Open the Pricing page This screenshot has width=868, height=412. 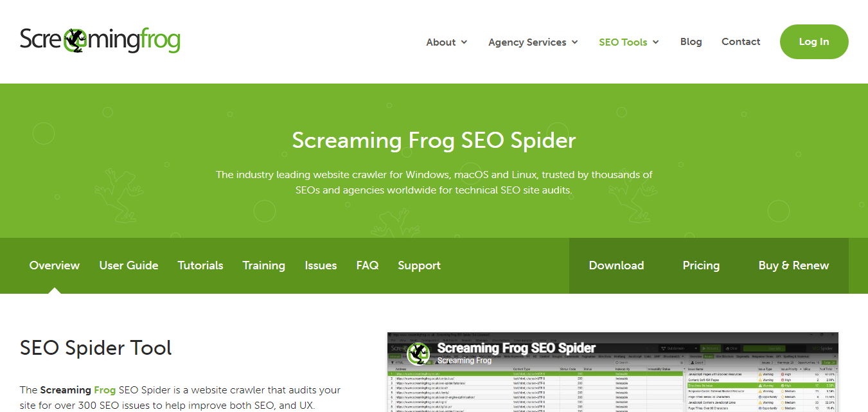pos(701,265)
